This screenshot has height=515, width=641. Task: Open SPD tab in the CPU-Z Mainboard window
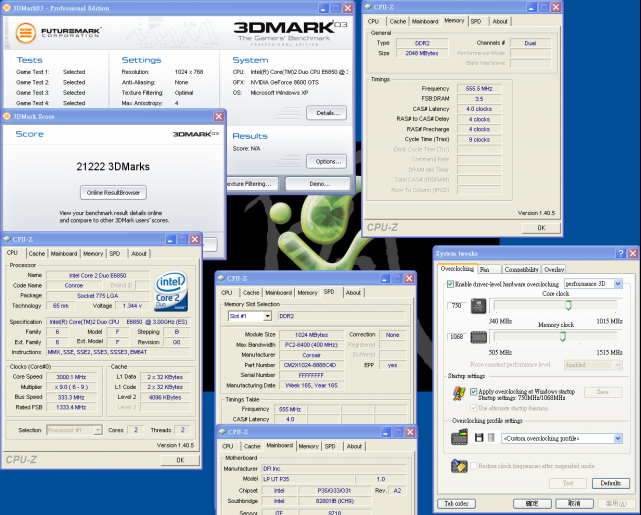point(330,446)
